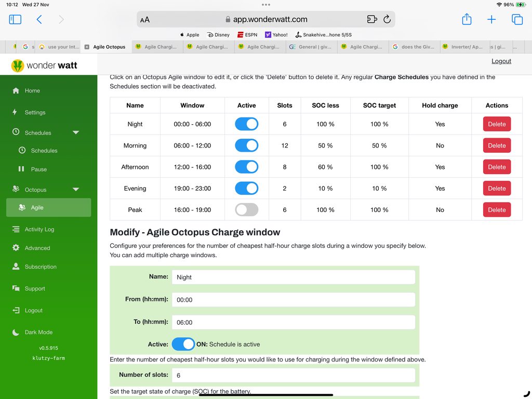The image size is (532, 399).
Task: Delete the Morning charge window
Action: click(x=497, y=145)
